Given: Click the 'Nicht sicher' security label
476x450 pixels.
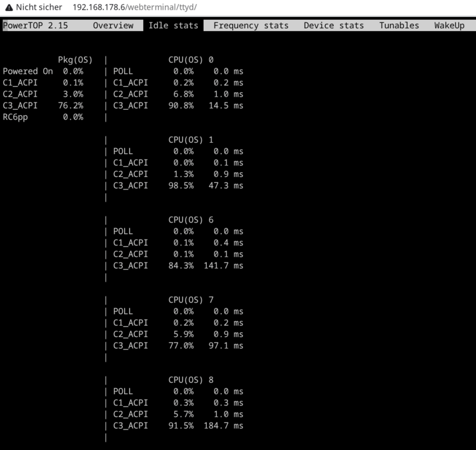Looking at the screenshot, I should 39,7.
